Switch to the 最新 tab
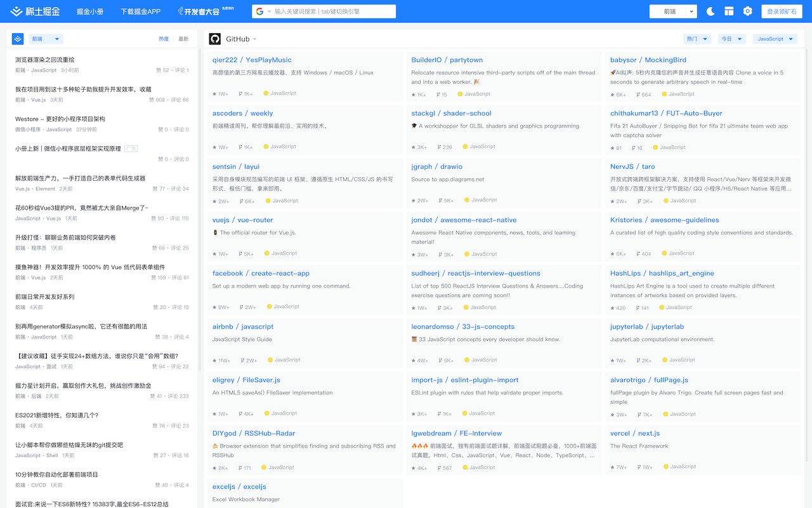Screen dimensions: 812x508 [x=183, y=39]
